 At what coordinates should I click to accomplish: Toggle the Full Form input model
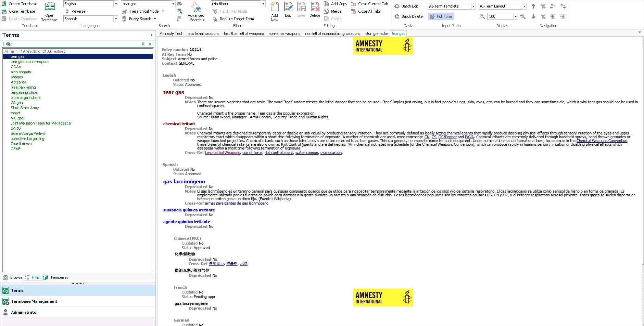click(x=441, y=16)
